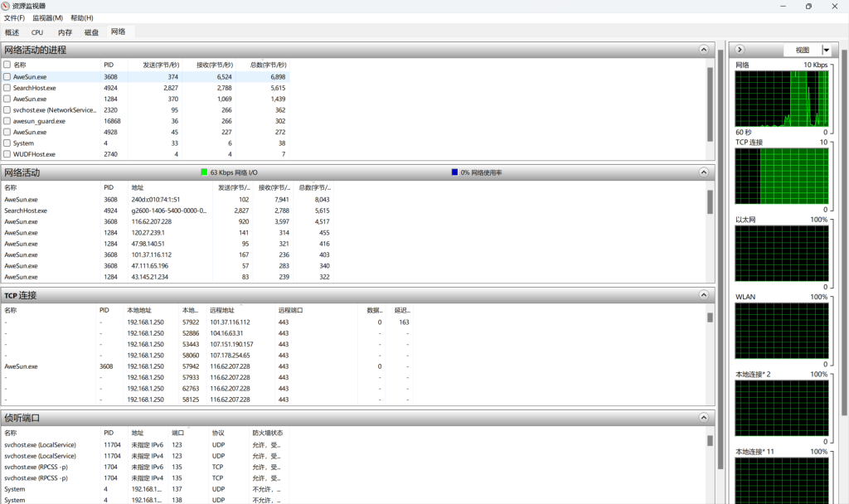Switch to the CPU tab
The image size is (849, 504).
[37, 32]
